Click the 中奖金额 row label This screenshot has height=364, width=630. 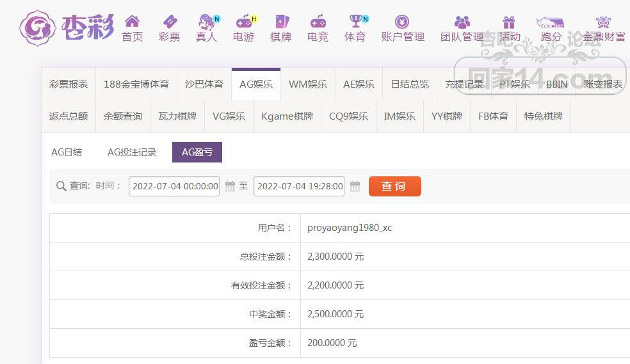pyautogui.click(x=270, y=314)
